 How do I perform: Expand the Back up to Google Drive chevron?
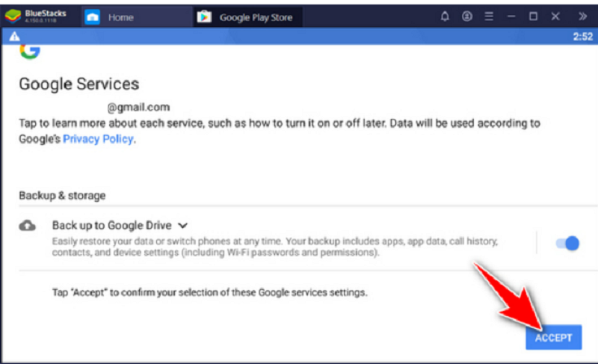coord(183,225)
